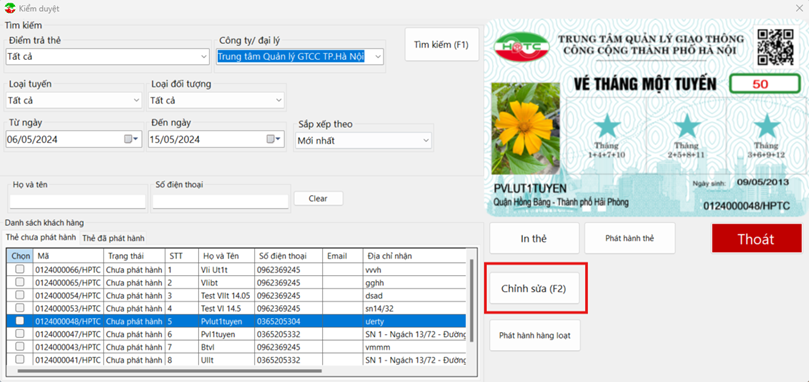This screenshot has height=382, width=809.
Task: Tick checkbox for selected Pvlut1tuyen row
Action: click(20, 321)
